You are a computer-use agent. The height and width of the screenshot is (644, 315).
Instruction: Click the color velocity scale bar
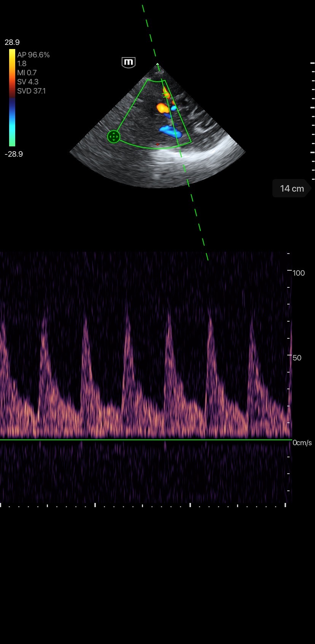(x=12, y=98)
